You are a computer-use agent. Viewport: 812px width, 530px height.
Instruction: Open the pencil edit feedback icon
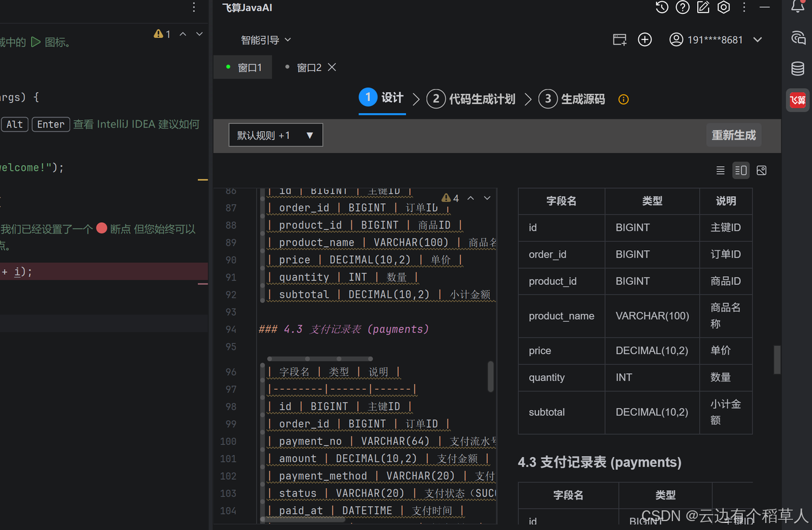703,8
